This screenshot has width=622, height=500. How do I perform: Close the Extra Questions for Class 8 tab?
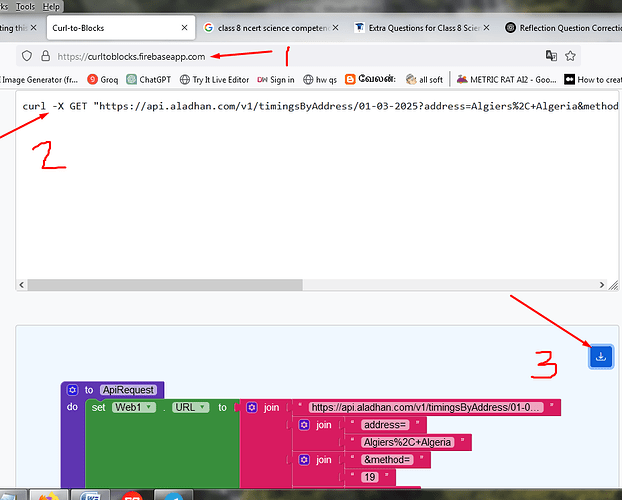pos(486,28)
